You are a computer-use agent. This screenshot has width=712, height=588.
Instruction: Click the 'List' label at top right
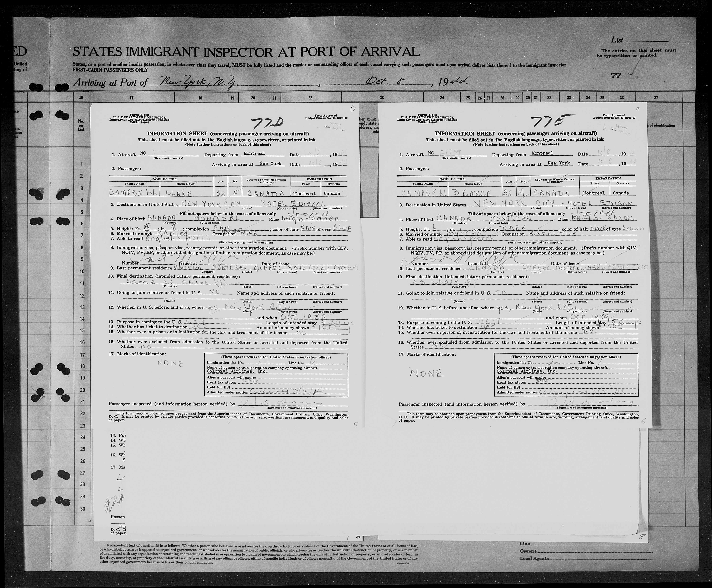coord(617,40)
